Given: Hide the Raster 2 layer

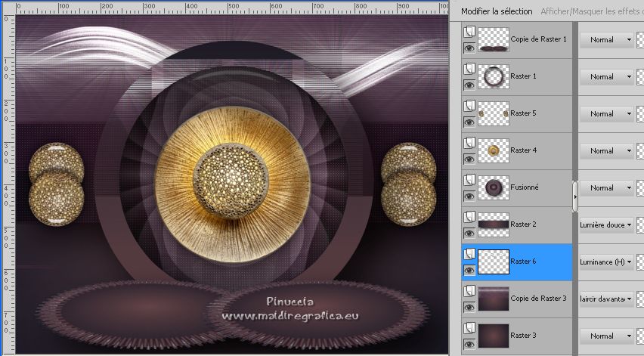Looking at the screenshot, I should pyautogui.click(x=469, y=233).
